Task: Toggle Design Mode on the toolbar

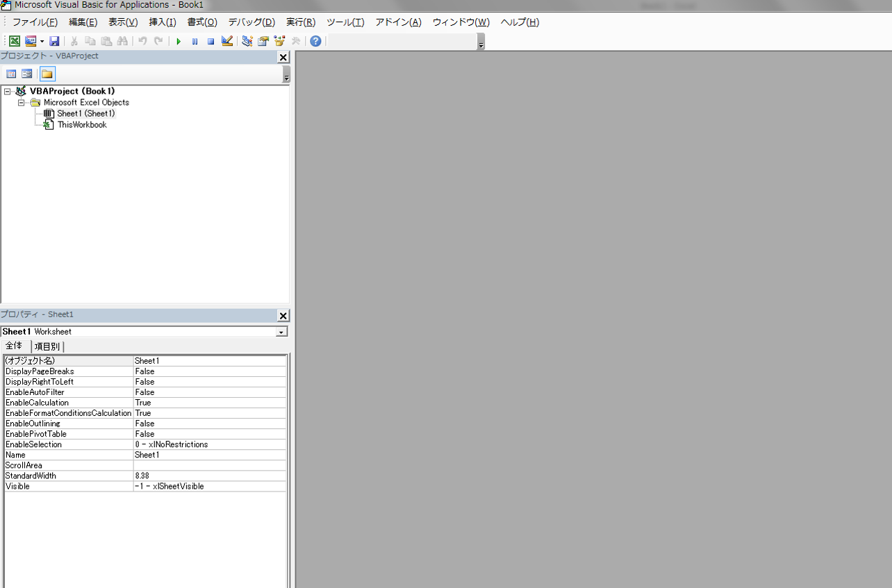Action: [226, 41]
